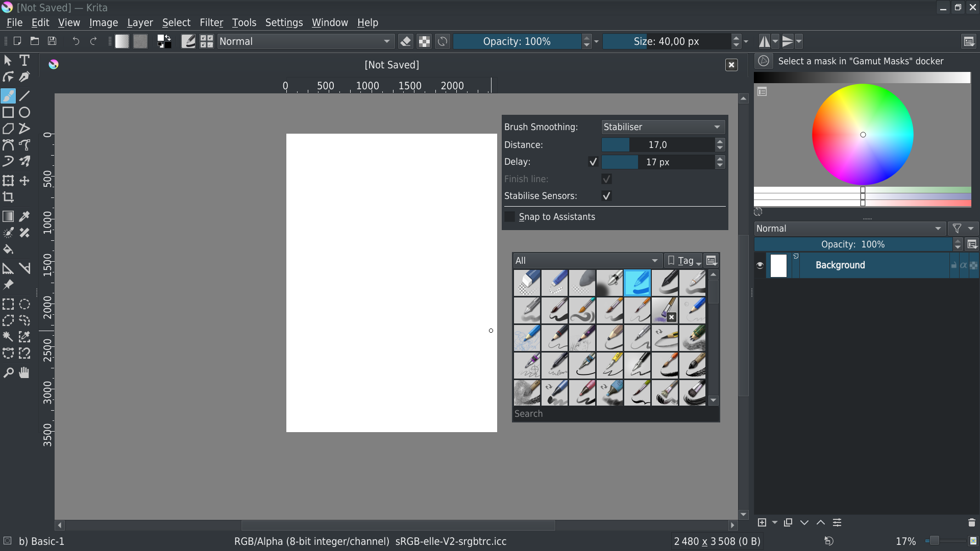Select the Fill bucket tool
Screen dimensions: 980x551
click(8, 249)
